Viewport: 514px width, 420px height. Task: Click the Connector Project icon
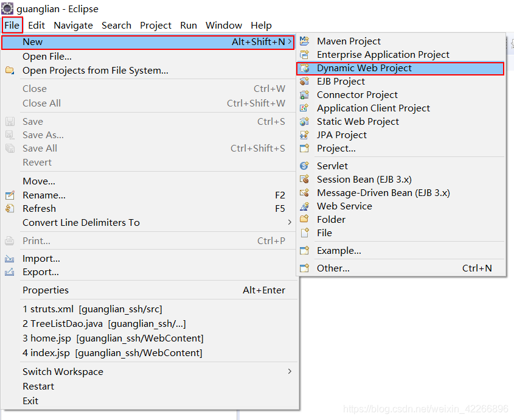click(304, 95)
